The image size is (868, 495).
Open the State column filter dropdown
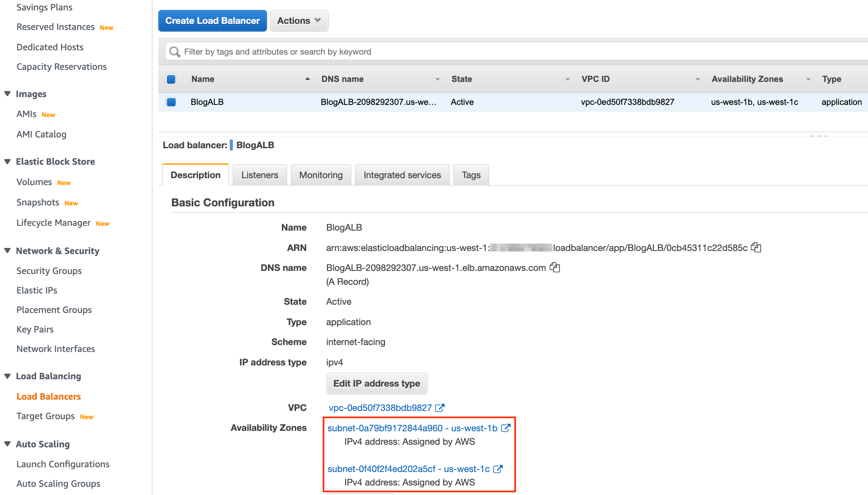coord(568,79)
